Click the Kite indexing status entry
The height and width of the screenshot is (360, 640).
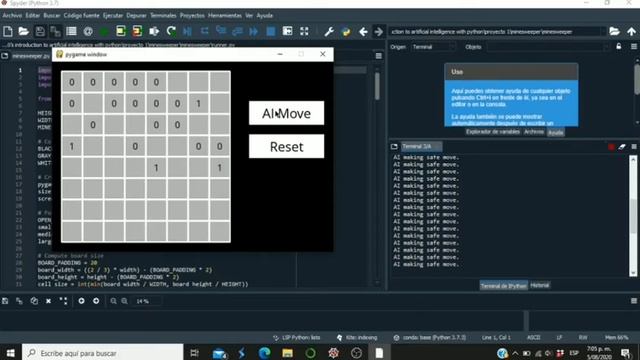point(357,338)
